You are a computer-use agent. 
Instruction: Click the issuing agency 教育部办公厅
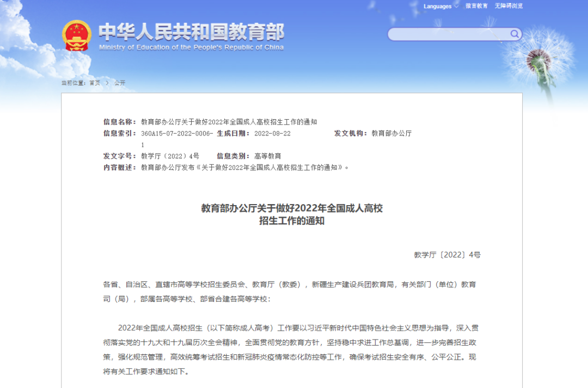pos(391,133)
